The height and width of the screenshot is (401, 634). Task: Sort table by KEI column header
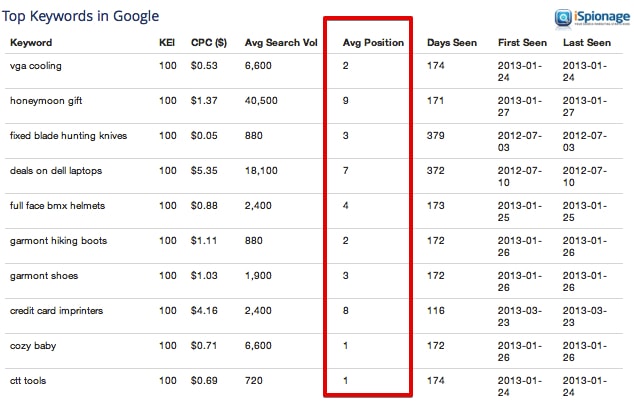tap(167, 43)
